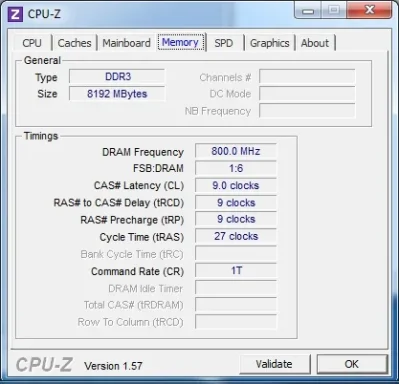Click the 'Cycle Time (tRAS)' label
Screen dimensions: 399x384
(142, 237)
